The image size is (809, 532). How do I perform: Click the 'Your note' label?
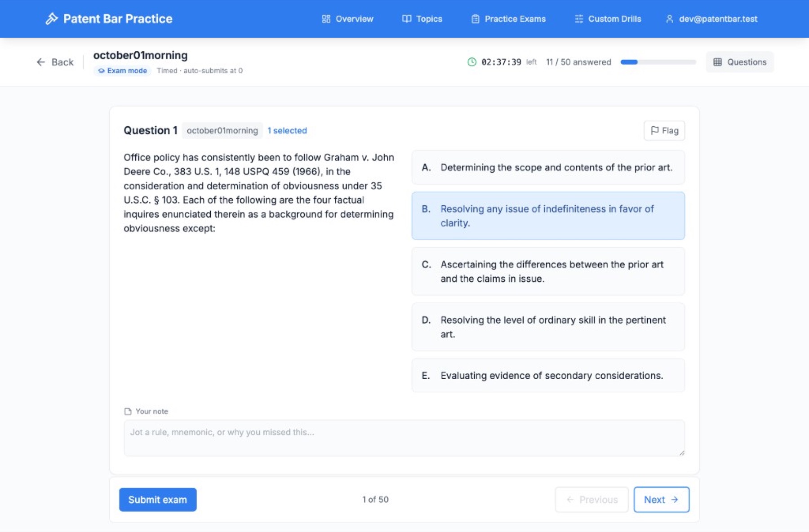[152, 411]
